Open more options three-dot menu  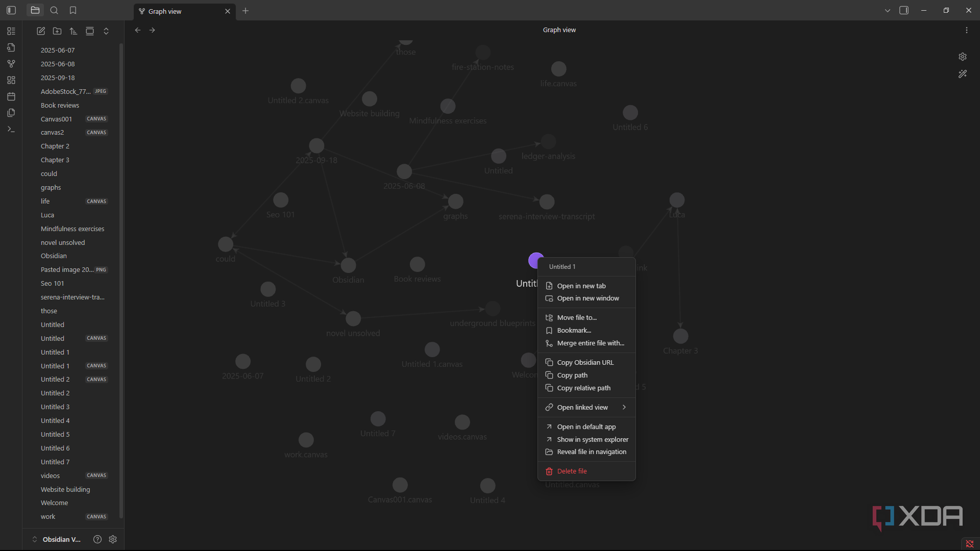[x=967, y=30]
